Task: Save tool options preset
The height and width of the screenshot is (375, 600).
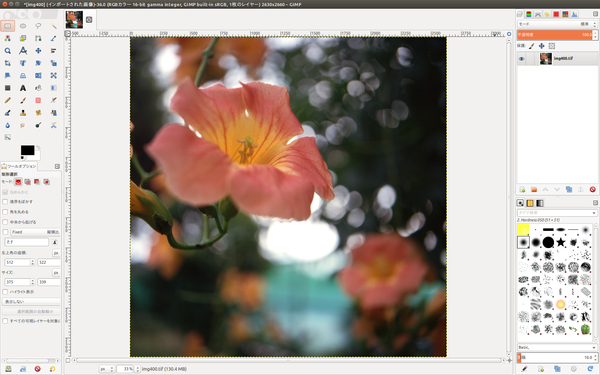Action: coord(8,369)
